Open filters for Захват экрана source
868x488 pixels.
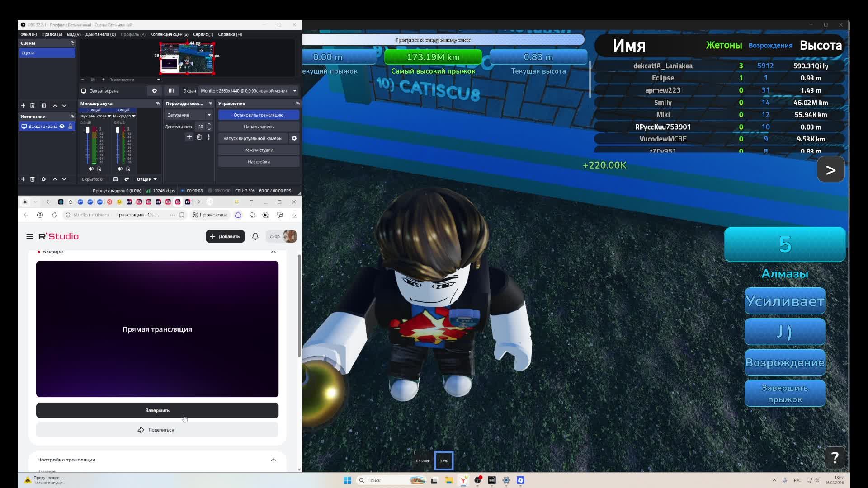[171, 91]
